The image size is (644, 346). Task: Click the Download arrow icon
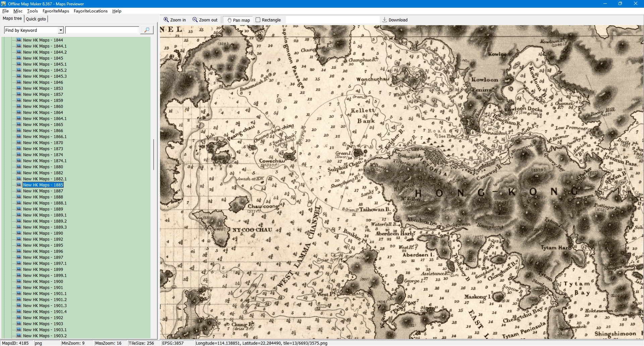point(385,20)
